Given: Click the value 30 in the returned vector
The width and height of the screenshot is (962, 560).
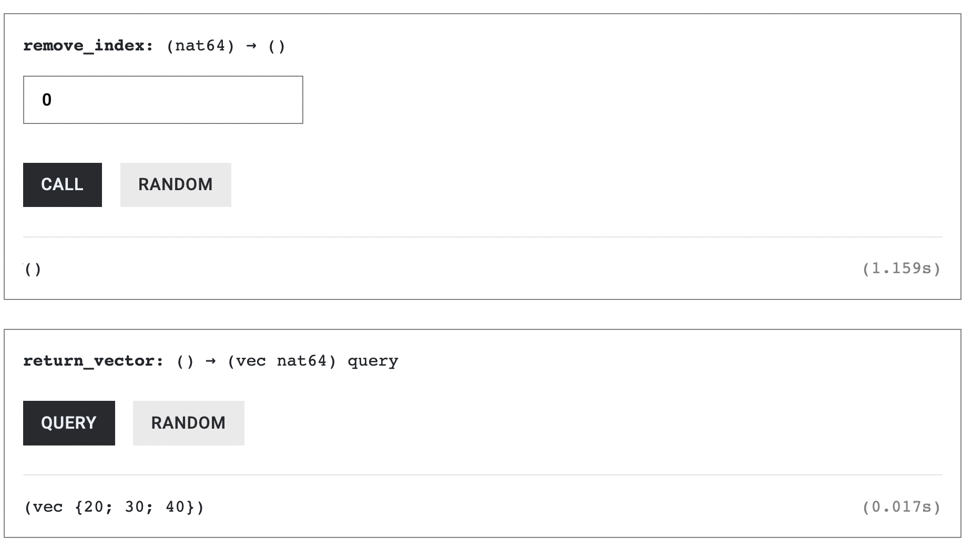Looking at the screenshot, I should 135,507.
